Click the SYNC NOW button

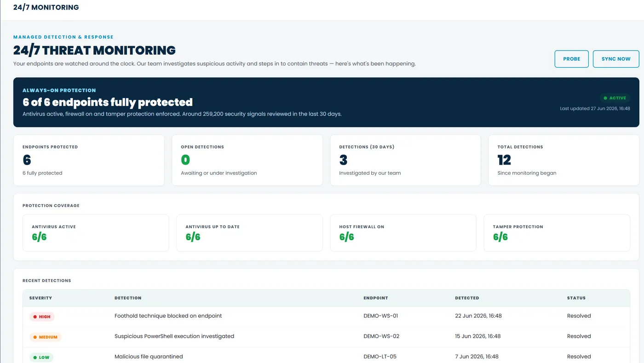click(x=616, y=59)
